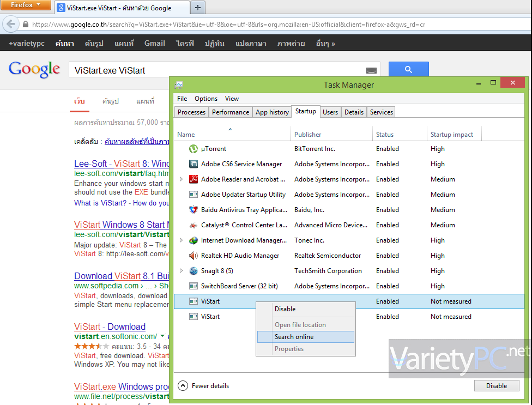Viewport: 532px width, 405px height.
Task: Open the Task Manager File menu
Action: click(182, 98)
